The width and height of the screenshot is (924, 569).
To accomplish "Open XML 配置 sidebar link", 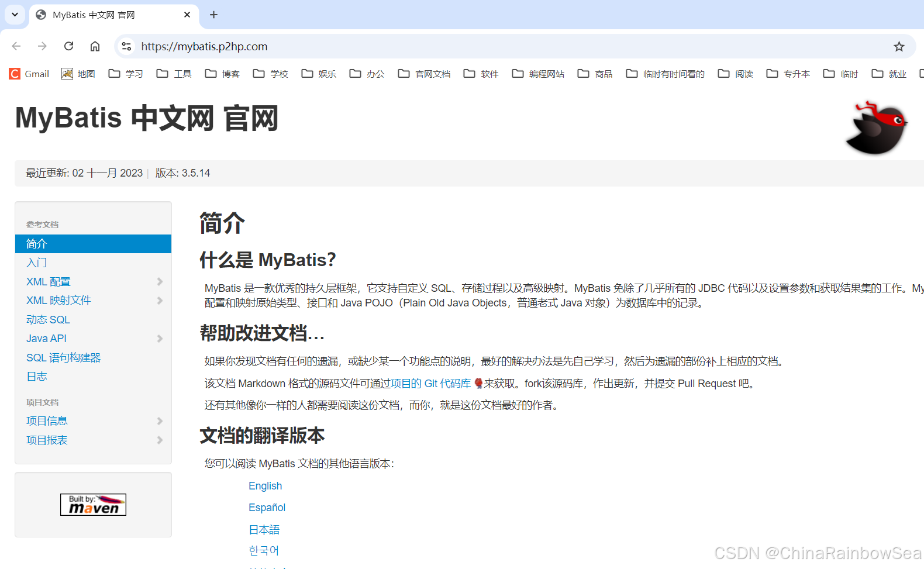I will 49,282.
